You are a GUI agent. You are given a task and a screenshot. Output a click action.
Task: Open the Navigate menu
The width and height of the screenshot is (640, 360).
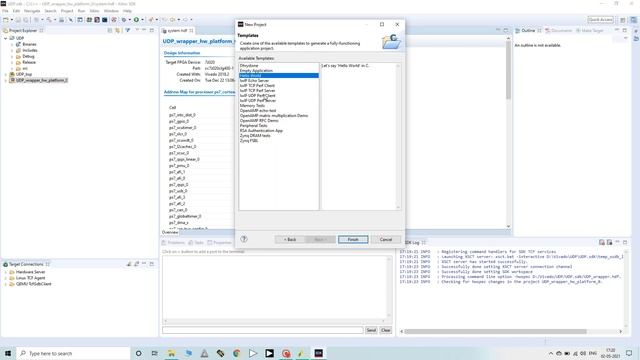[x=32, y=11]
